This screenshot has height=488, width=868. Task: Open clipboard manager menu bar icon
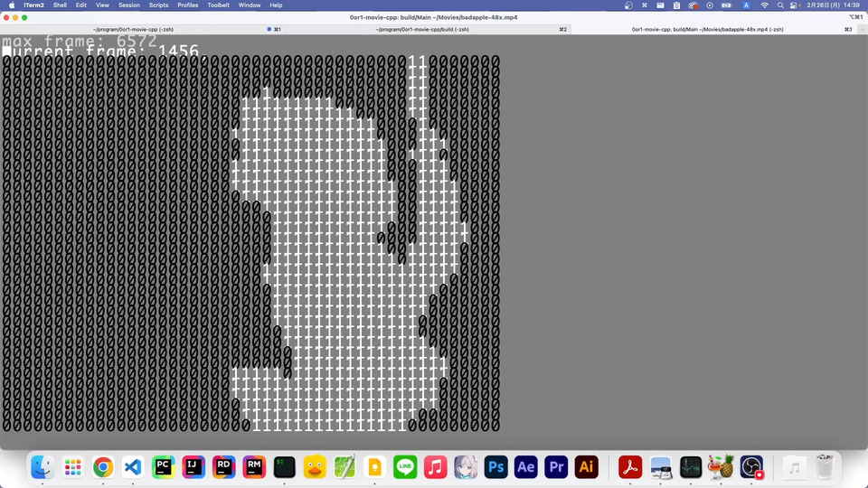click(x=676, y=5)
